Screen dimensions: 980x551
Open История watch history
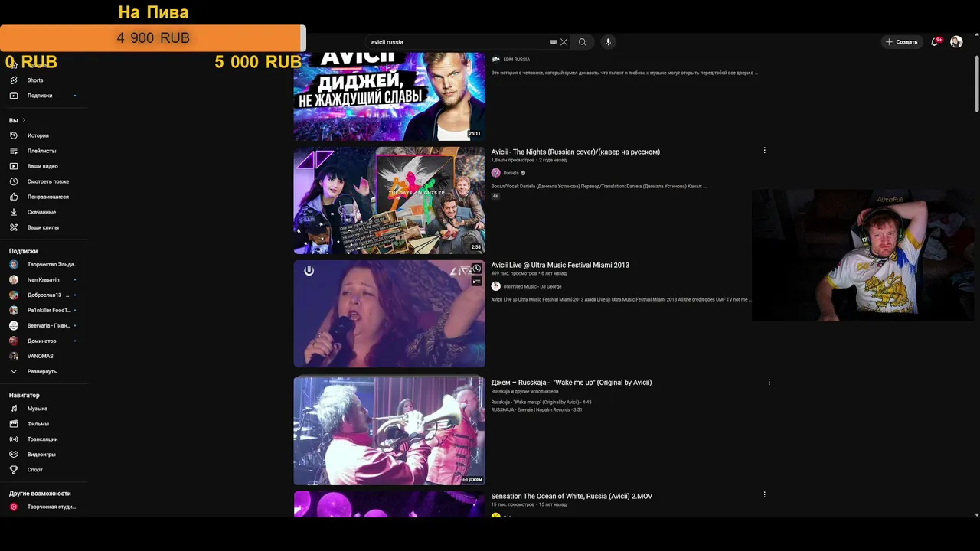point(38,135)
